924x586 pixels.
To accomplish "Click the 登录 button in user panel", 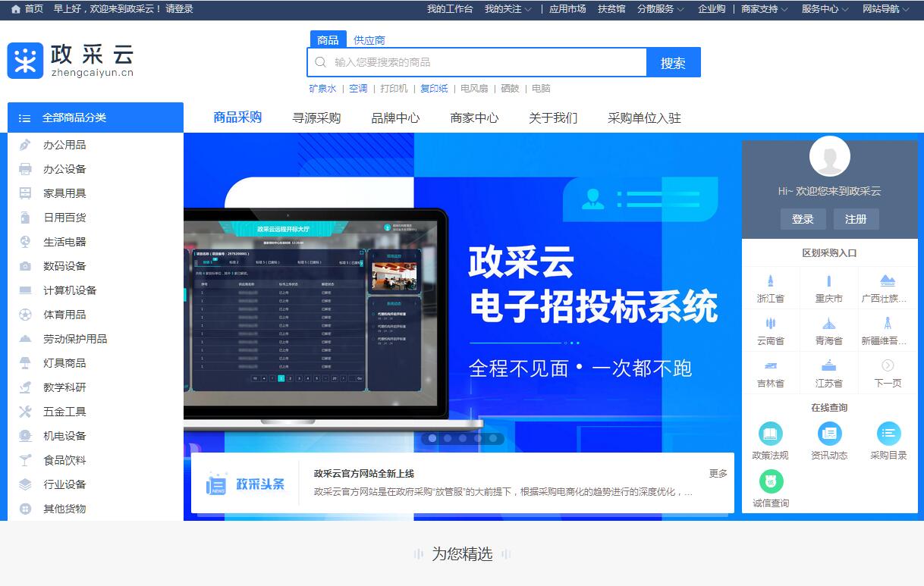I will point(803,219).
